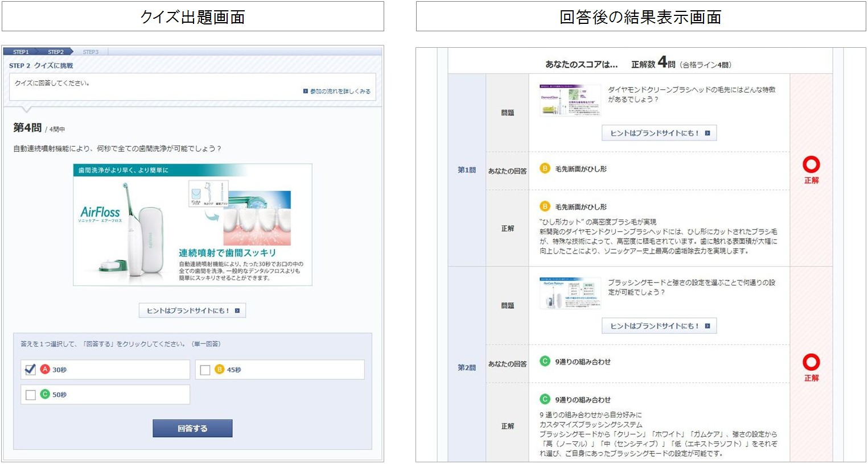Viewport: 868px width, 464px height.
Task: Select the STEP2 tab
Action: [x=56, y=52]
